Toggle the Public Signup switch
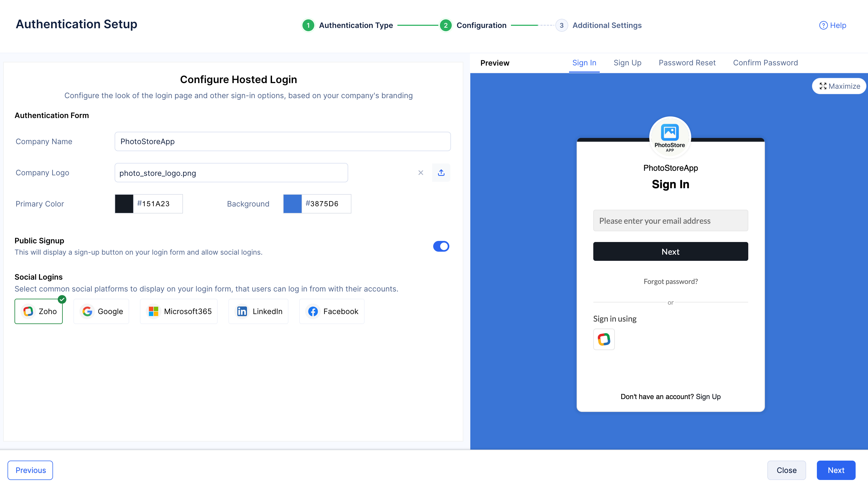868x484 pixels. pos(441,246)
